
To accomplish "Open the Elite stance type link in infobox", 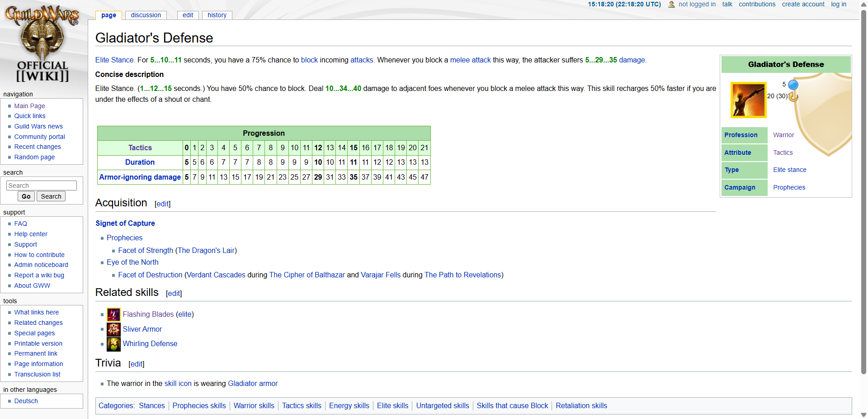I will pyautogui.click(x=789, y=170).
